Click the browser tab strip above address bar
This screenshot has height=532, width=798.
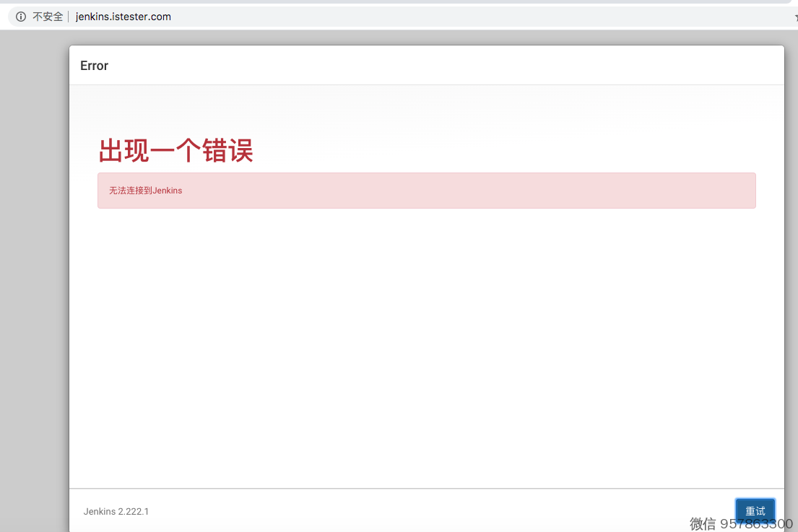[x=397, y=2]
